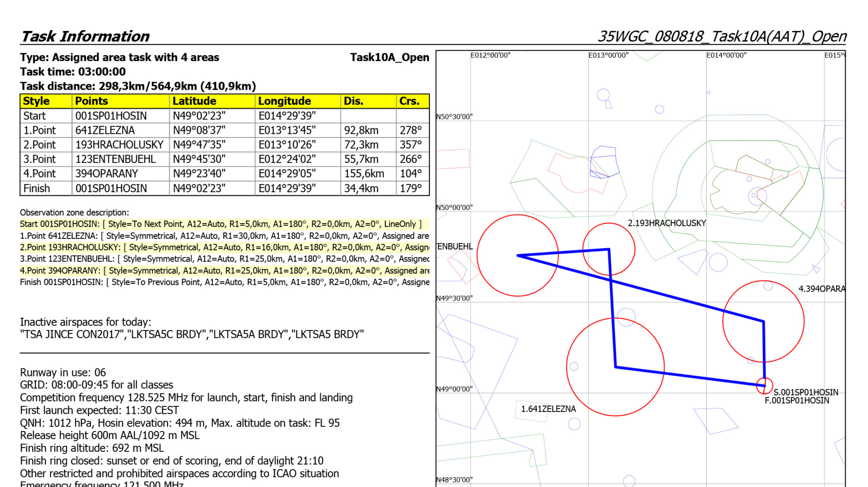Click the highlighted Start 001SP01HOSIN observation zone line
This screenshot has width=868, height=487.
221,224
